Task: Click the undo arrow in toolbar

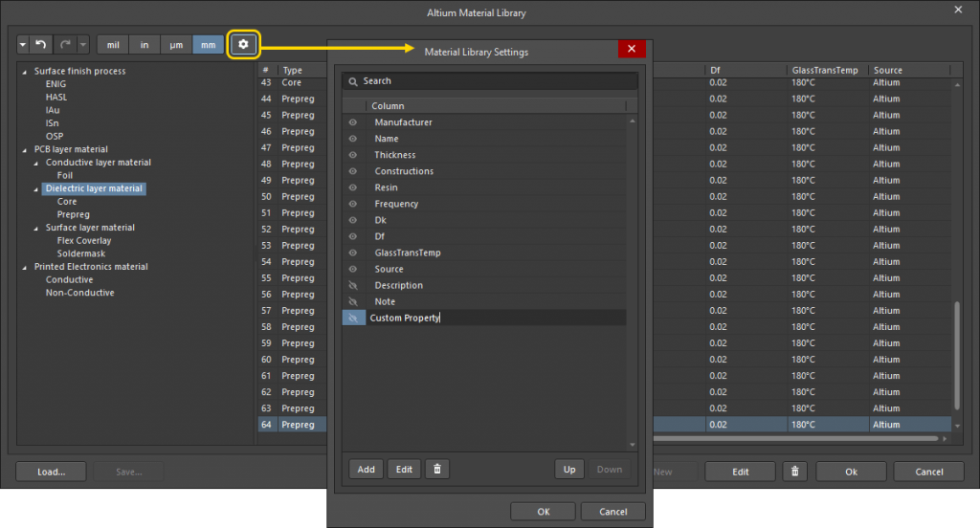Action: pyautogui.click(x=40, y=44)
